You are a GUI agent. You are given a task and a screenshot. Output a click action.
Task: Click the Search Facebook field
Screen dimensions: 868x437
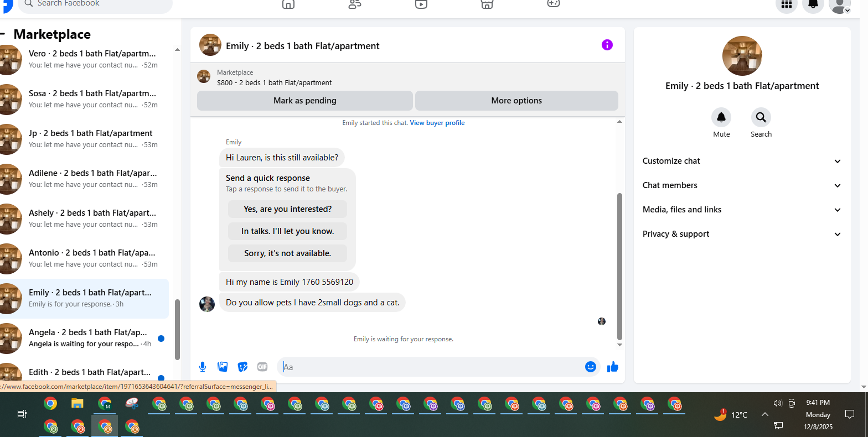95,5
